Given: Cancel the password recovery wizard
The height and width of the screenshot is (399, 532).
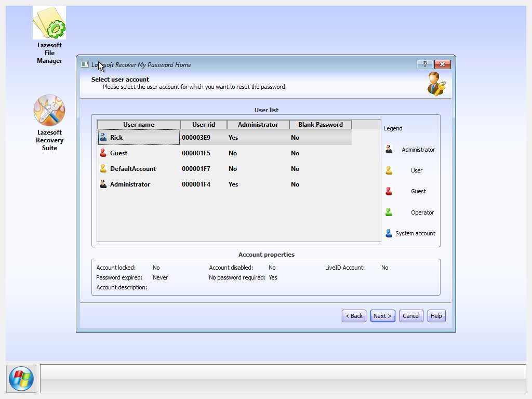Looking at the screenshot, I should click(411, 316).
